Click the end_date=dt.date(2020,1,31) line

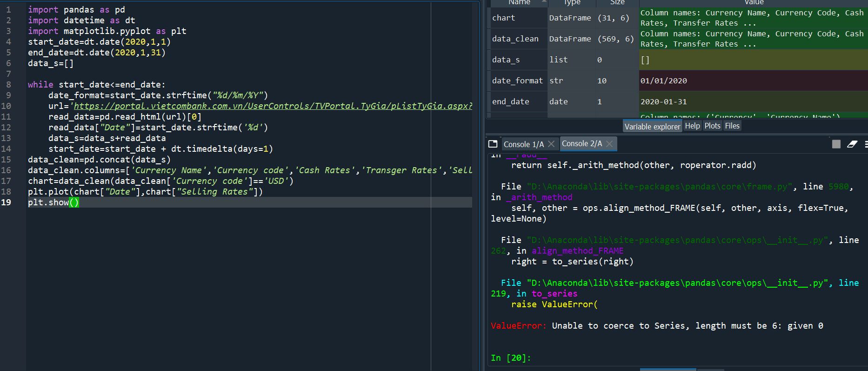(97, 53)
